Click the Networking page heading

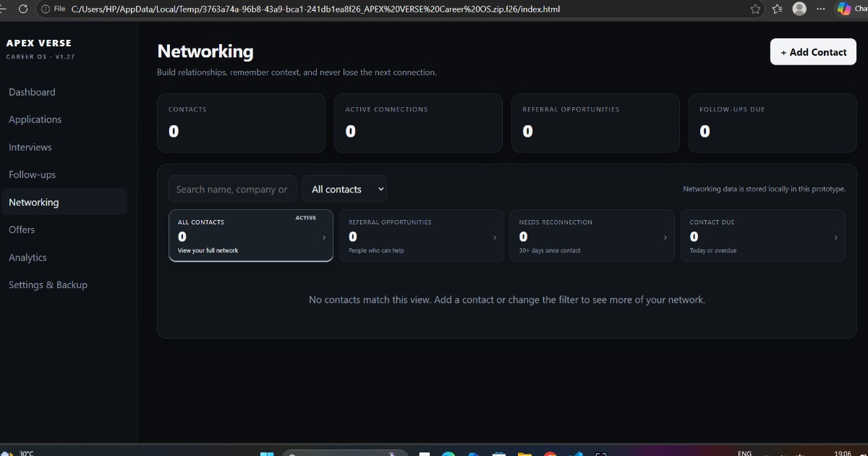(205, 51)
